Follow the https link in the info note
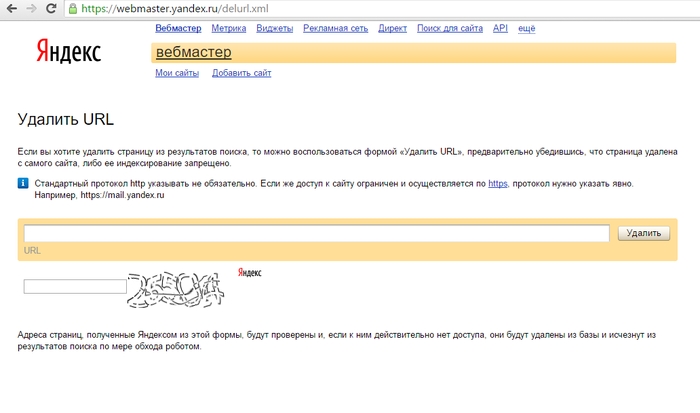 pos(498,184)
